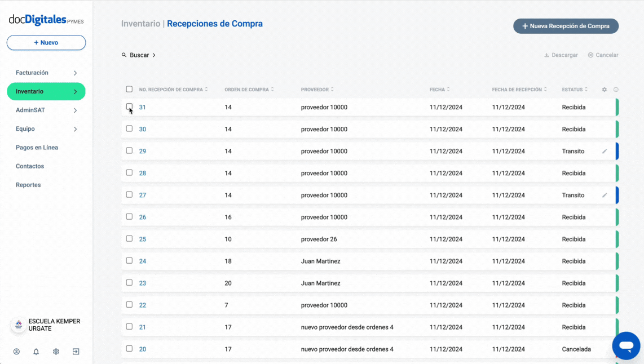This screenshot has width=644, height=364.
Task: Open the chat support bubble
Action: [626, 346]
